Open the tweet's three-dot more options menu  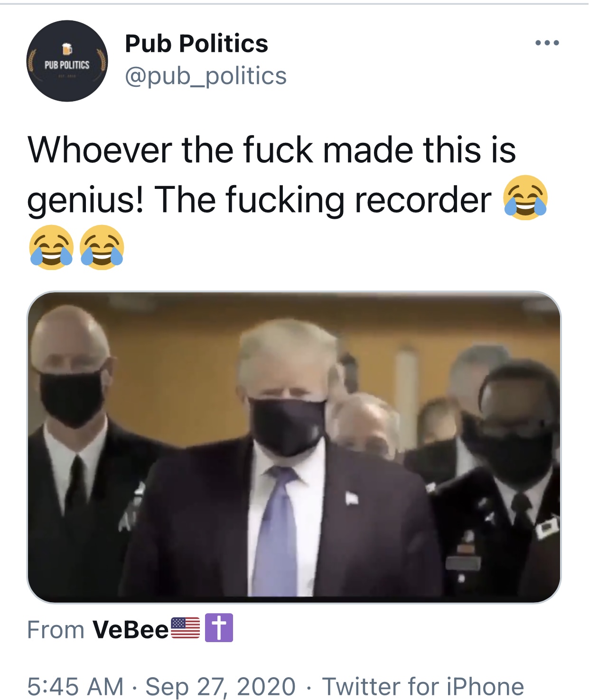click(547, 43)
